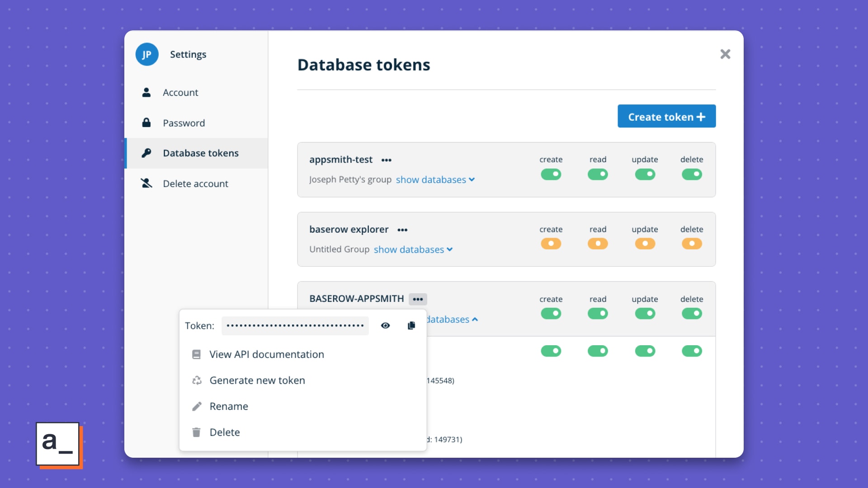Toggle create permission for appsmith-test
Screen dimensions: 868x488
(x=551, y=174)
